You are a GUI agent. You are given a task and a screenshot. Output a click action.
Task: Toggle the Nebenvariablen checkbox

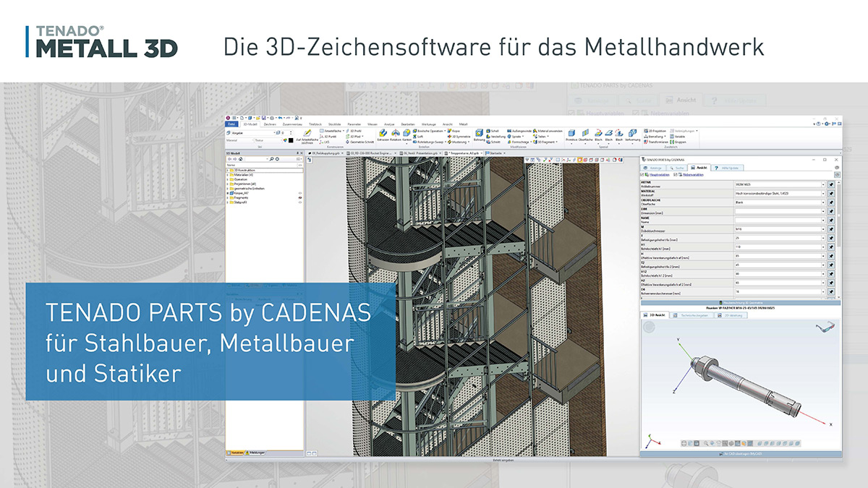tap(676, 175)
